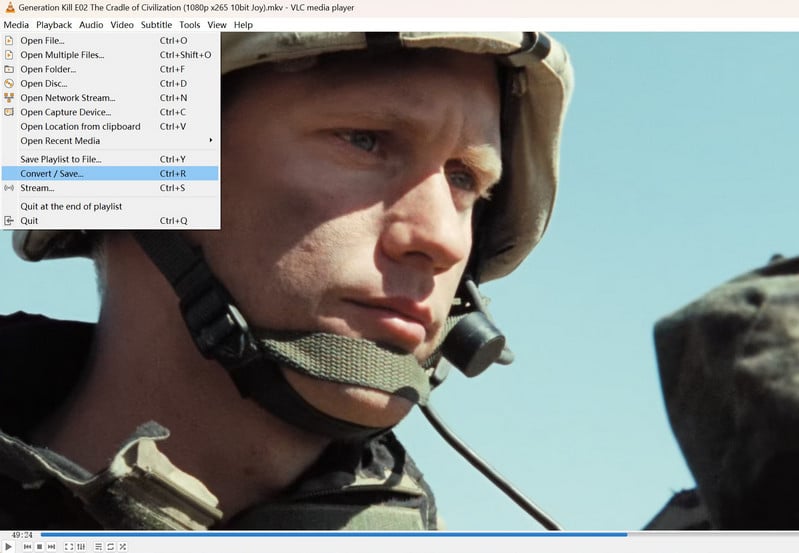This screenshot has height=553, width=799.
Task: Choose Open File... entry
Action: coord(110,40)
